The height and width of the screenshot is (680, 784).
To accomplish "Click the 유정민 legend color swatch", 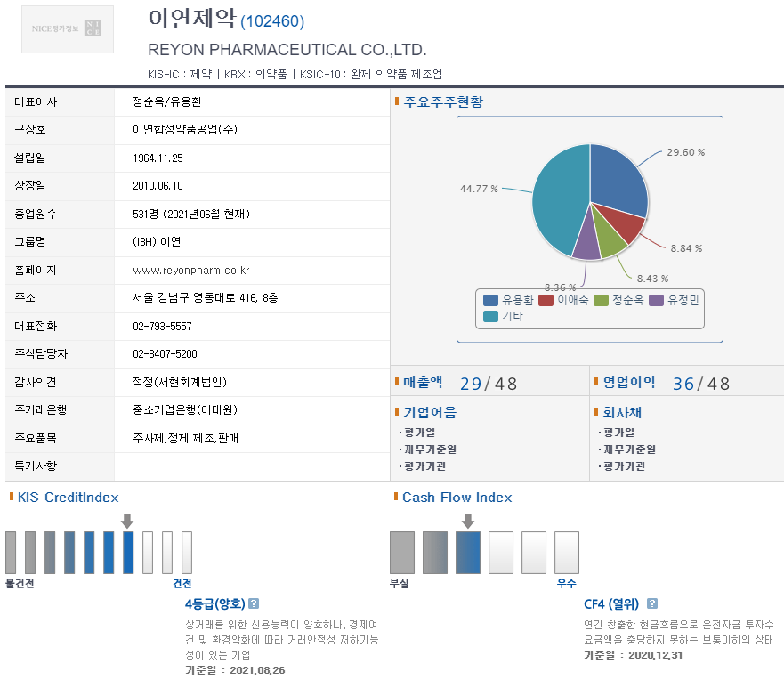I will pyautogui.click(x=656, y=300).
